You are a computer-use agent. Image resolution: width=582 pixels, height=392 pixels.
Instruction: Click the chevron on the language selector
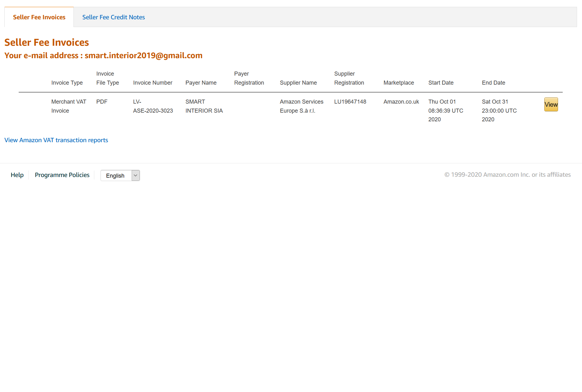(135, 175)
